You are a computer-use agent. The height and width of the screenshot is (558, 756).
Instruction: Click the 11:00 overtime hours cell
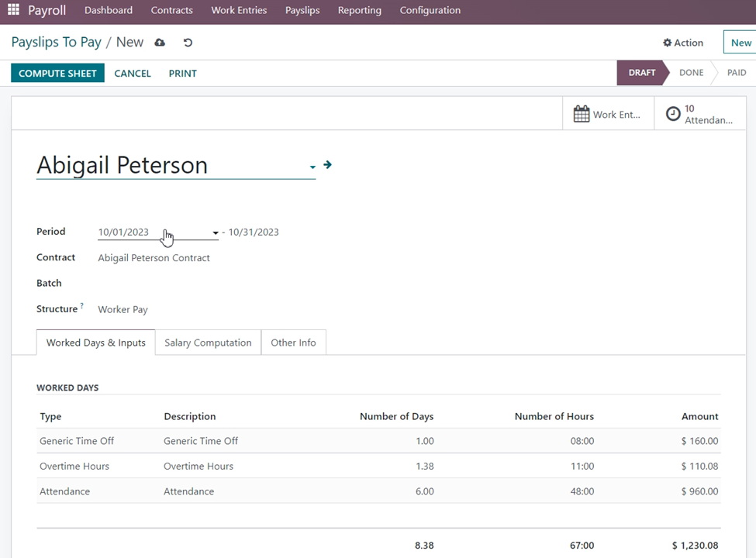coord(582,466)
